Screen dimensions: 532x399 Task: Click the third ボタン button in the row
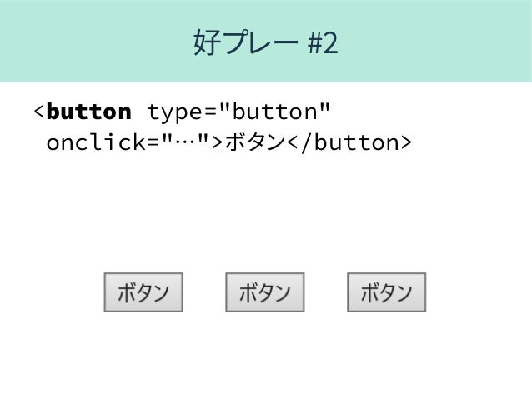(x=386, y=292)
